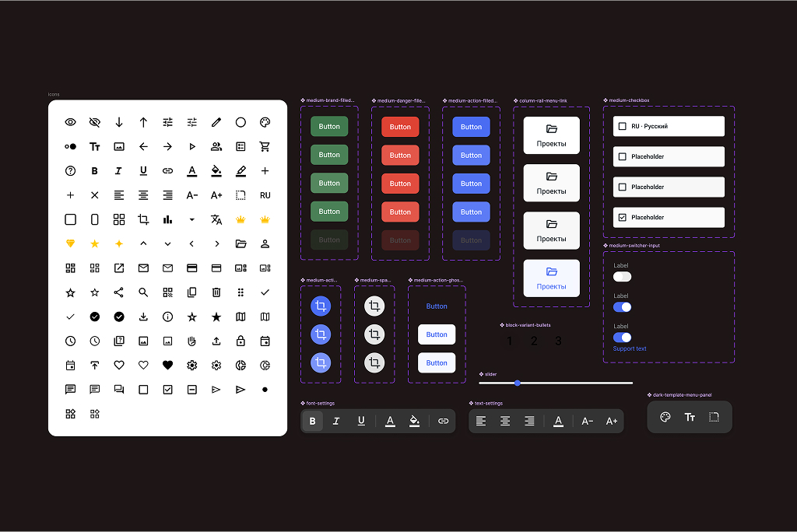Enable the switched-off Label toggle
Image resolution: width=797 pixels, height=532 pixels.
[x=622, y=276]
